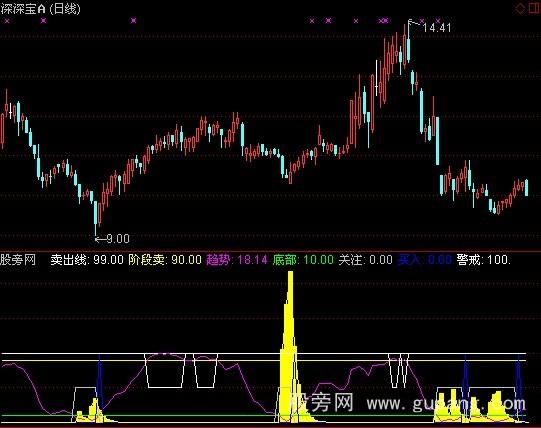
Task: Click the 卖出线: 99.00 indicator value
Action: click(87, 260)
